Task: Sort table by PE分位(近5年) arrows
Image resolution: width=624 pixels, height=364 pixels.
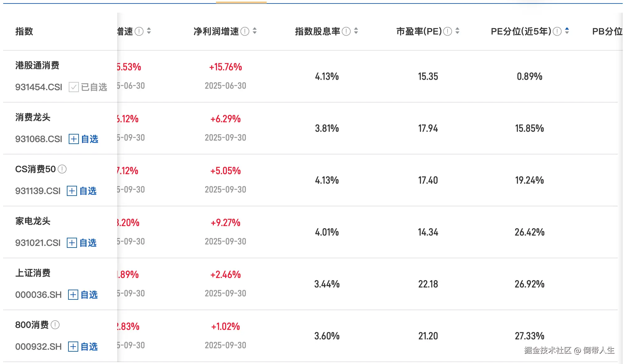Action: click(x=567, y=31)
